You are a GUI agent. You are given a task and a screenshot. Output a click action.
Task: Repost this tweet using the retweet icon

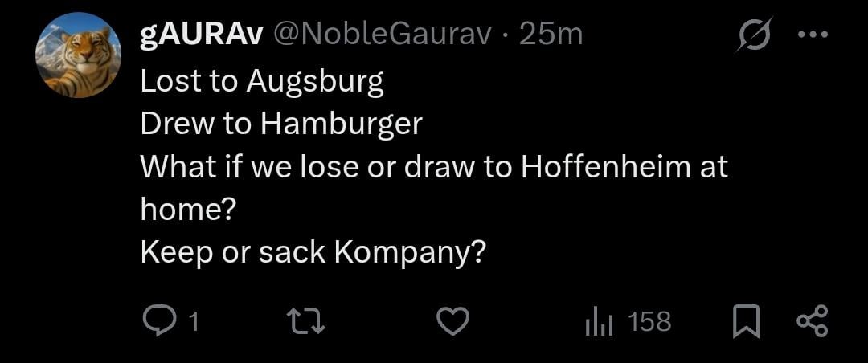click(305, 322)
